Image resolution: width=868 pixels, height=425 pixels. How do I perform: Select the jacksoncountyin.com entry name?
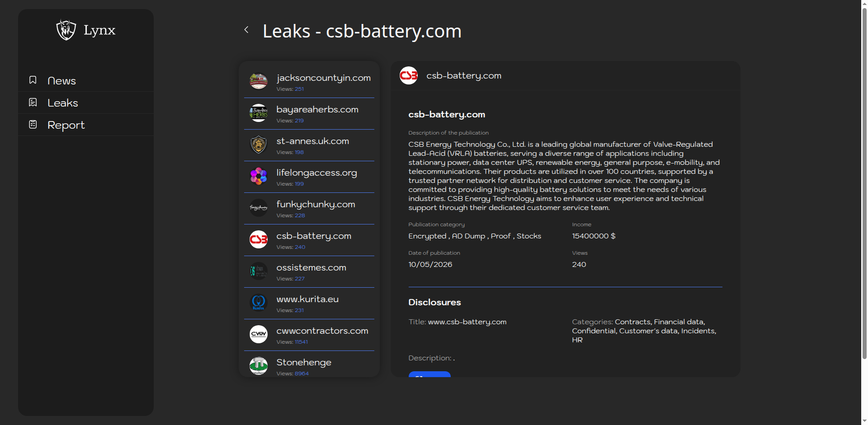tap(324, 78)
